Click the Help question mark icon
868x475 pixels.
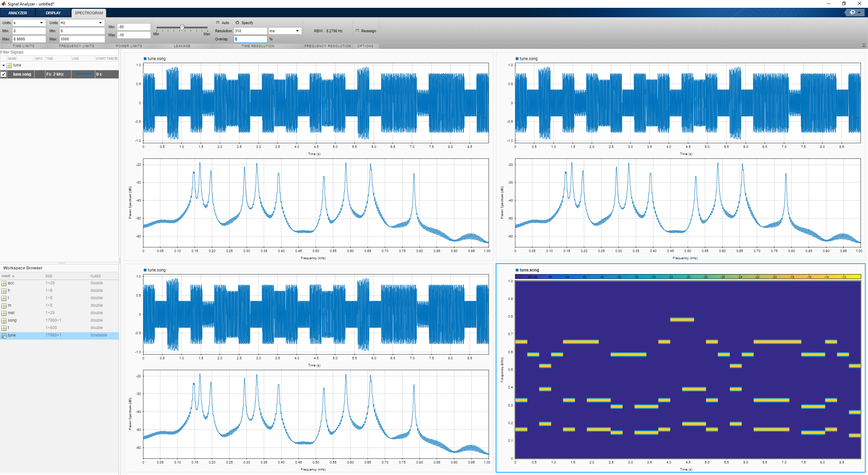[852, 13]
